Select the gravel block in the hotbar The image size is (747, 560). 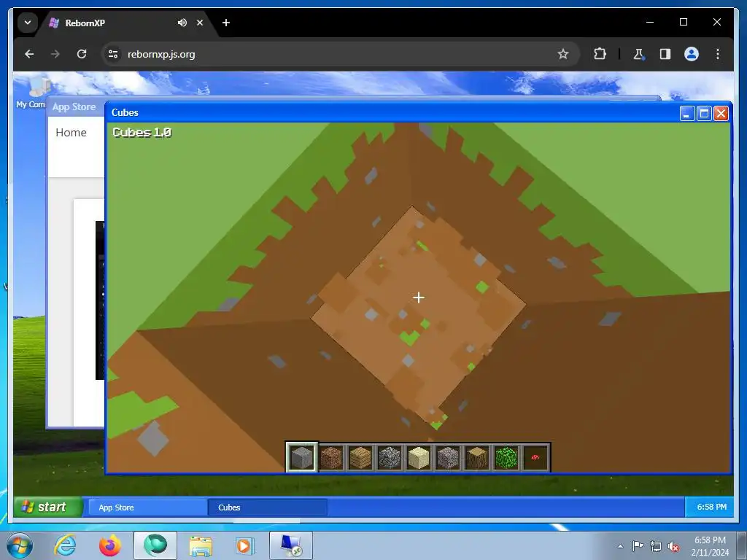pos(448,457)
